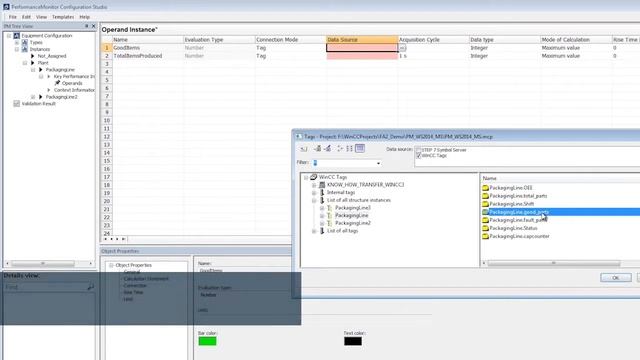Click the third toolbar icon in Tags dialog
The image size is (640, 360).
pyautogui.click(x=327, y=149)
